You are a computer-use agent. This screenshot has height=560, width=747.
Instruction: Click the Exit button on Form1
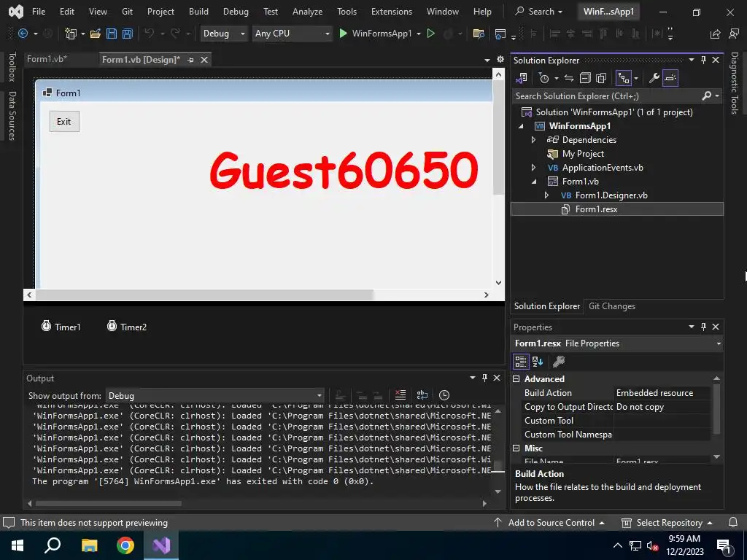(64, 122)
